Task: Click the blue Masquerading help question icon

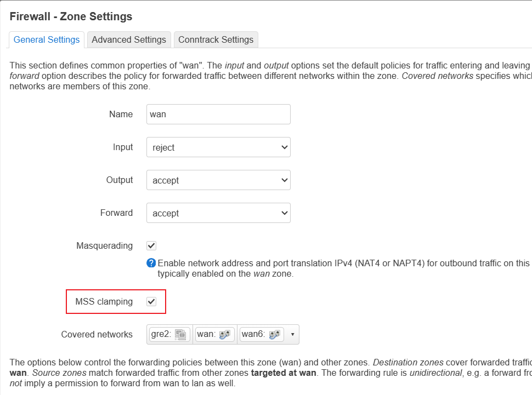Action: point(151,263)
